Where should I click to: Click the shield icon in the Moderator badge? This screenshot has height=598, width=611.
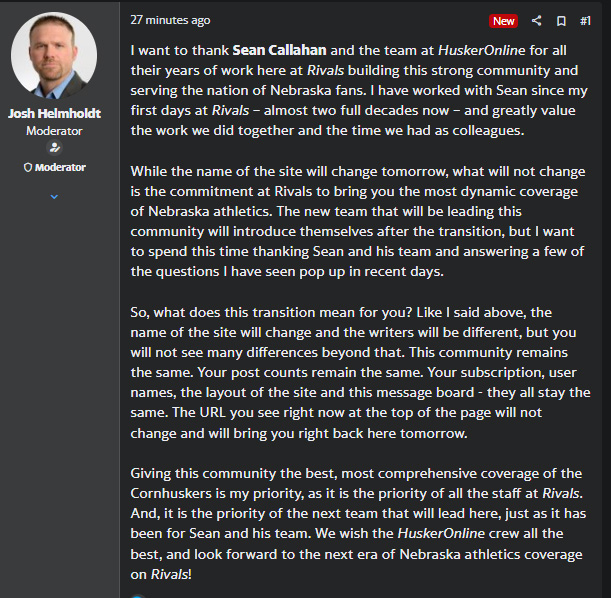[x=28, y=168]
